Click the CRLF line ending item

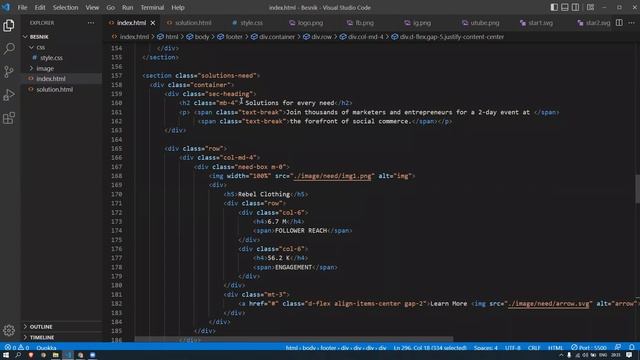click(534, 348)
